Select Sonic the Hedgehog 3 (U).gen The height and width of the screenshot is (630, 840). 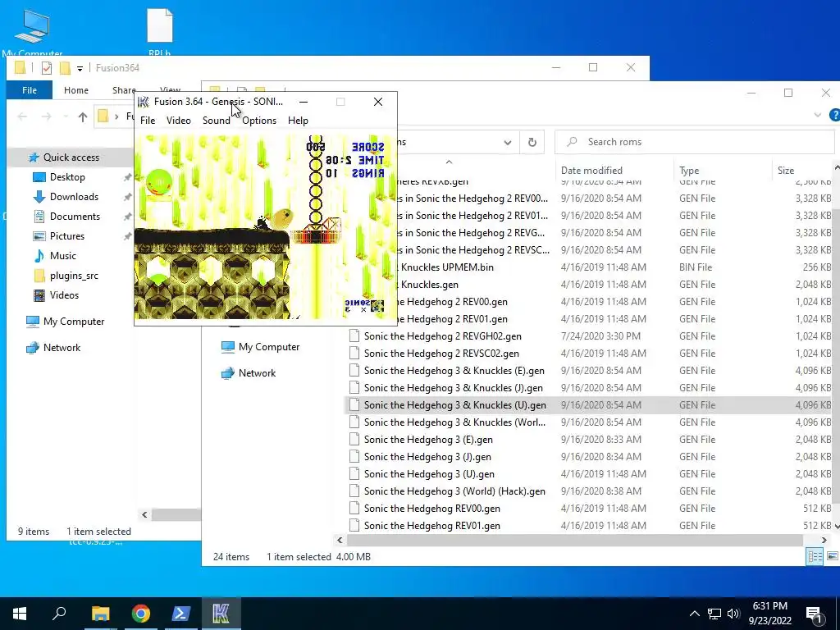coord(429,474)
